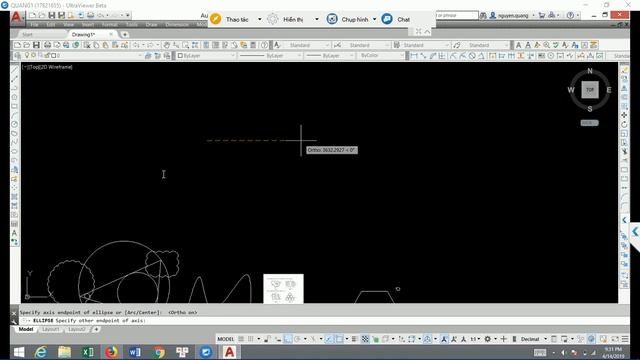This screenshot has width=640, height=360.
Task: Activate the Pan hand tool
Action: coord(167,45)
